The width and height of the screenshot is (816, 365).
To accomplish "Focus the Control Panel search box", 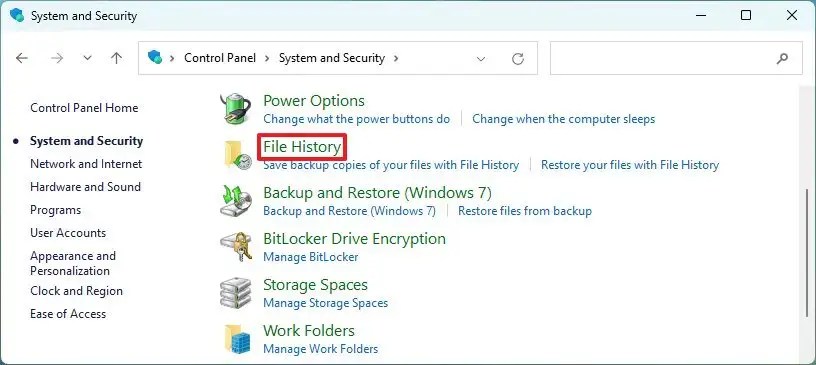I will pos(676,58).
